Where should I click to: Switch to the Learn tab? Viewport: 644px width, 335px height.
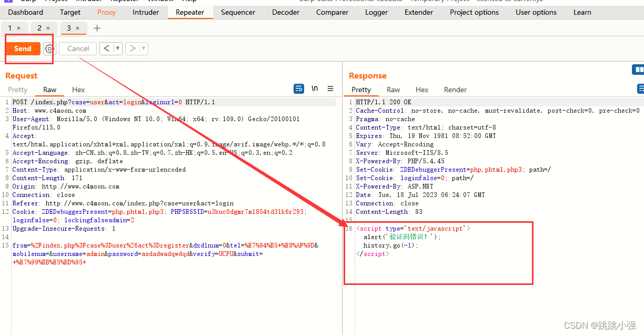582,12
